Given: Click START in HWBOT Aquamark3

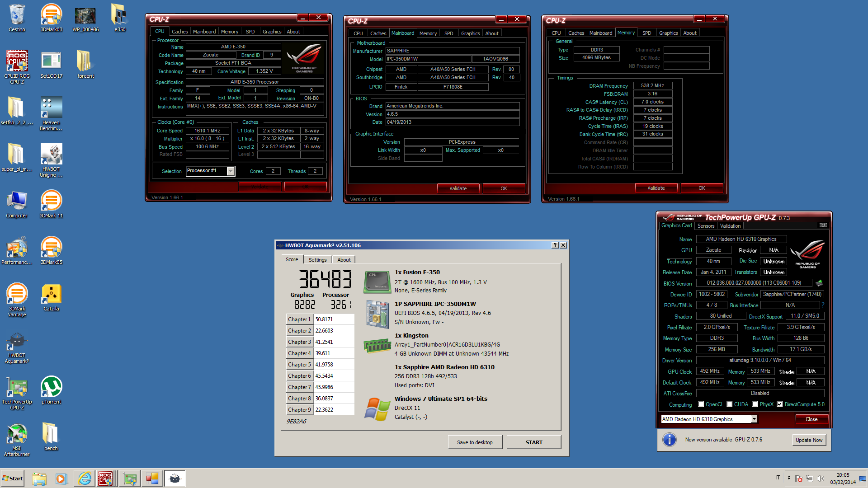Looking at the screenshot, I should point(534,442).
